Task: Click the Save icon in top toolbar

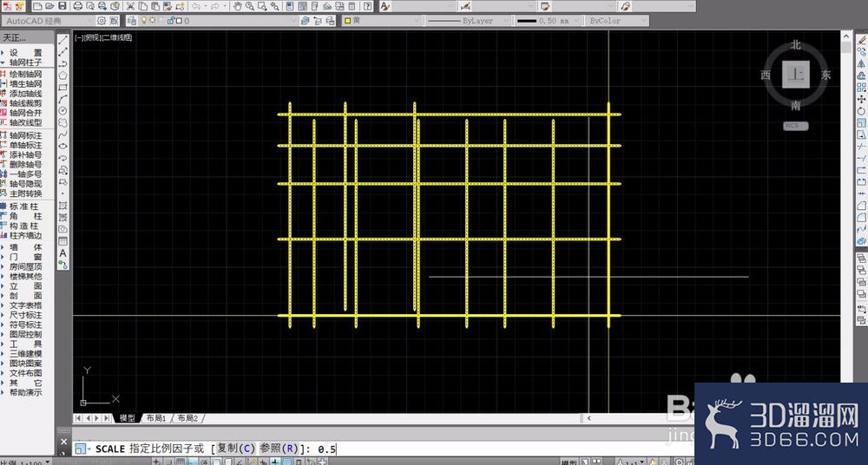Action: point(62,6)
